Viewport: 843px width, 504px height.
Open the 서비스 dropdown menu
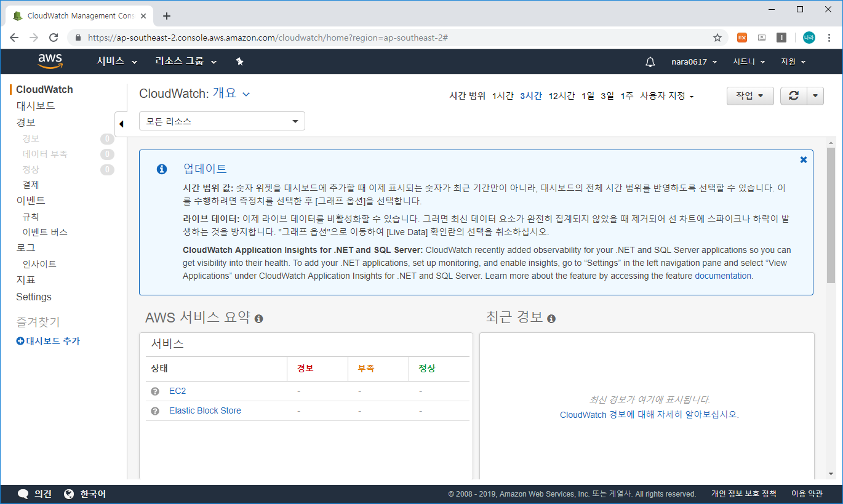(x=117, y=62)
